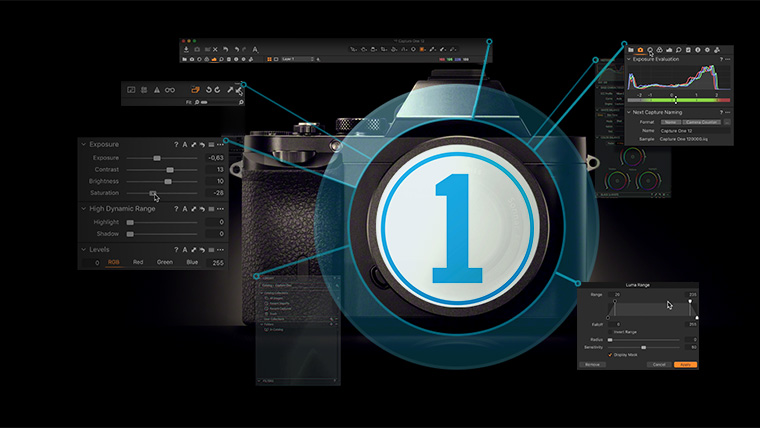The height and width of the screenshot is (428, 760).
Task: Open the presets list icon in Exposure header
Action: (211, 144)
